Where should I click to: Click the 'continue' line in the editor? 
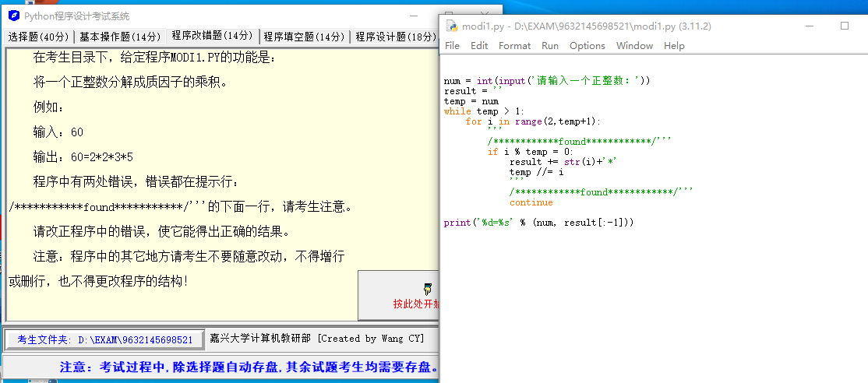coord(531,203)
